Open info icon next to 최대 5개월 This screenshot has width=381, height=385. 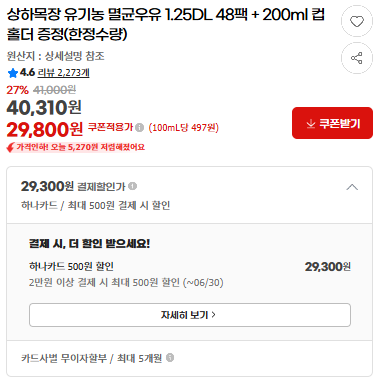(170, 358)
